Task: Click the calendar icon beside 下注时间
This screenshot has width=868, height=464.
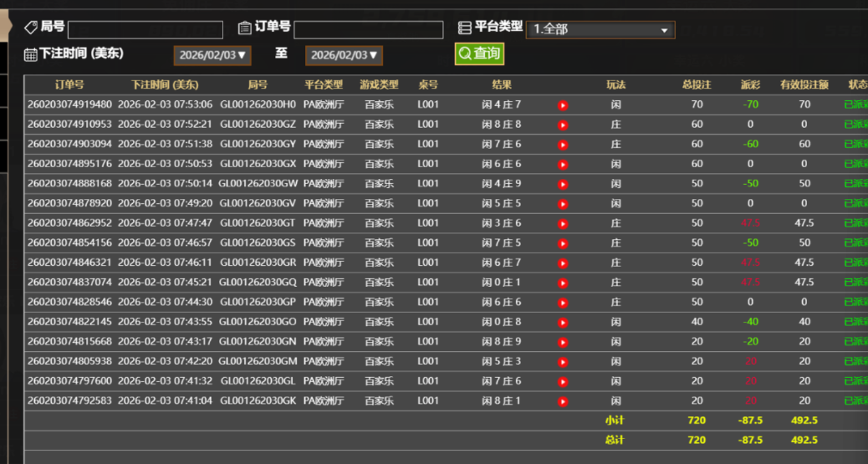Action: pyautogui.click(x=30, y=54)
